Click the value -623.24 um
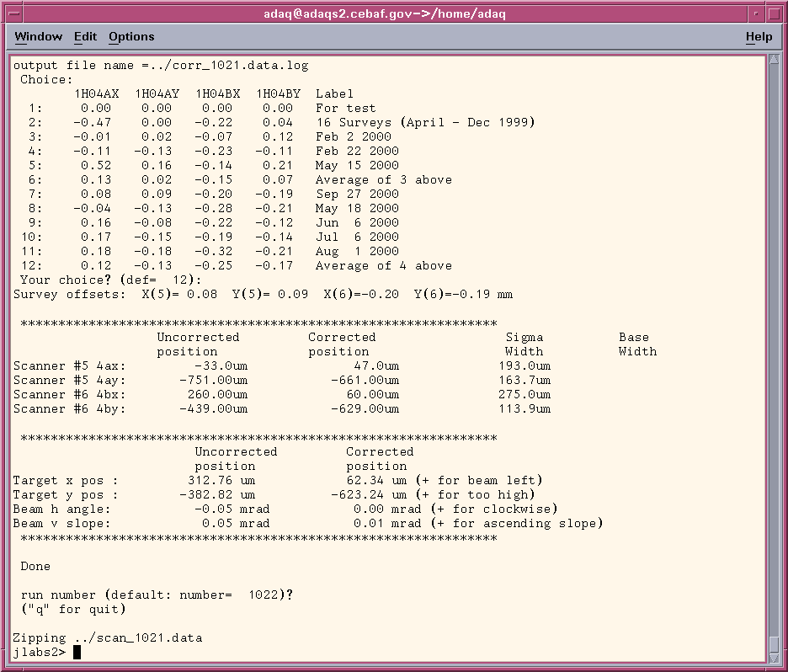788x672 pixels. 369,495
